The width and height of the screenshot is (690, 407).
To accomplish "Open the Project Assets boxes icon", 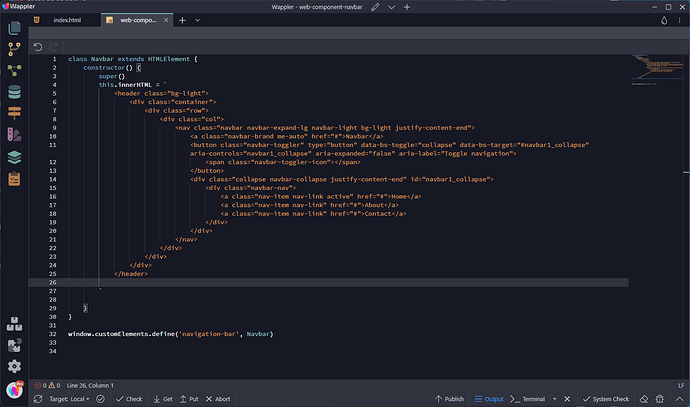I will [14, 324].
